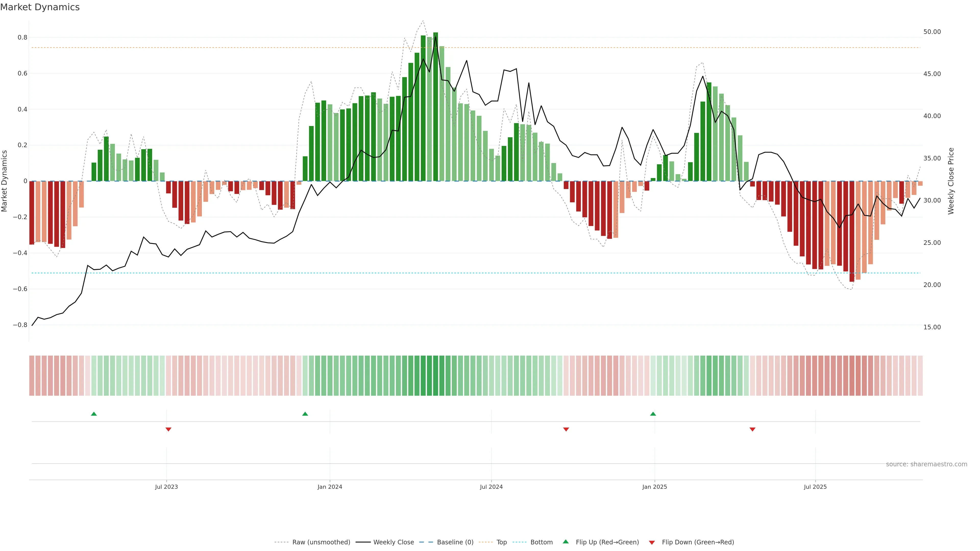
Task: Click the Jan 2024 x-axis label
Action: pyautogui.click(x=330, y=487)
